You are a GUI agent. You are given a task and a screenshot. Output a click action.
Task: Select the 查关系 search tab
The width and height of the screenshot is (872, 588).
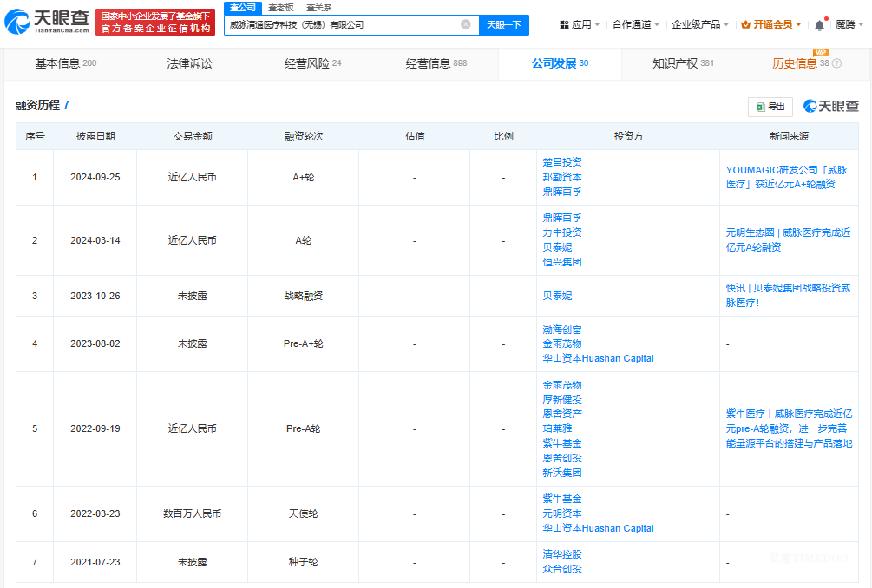pos(319,8)
